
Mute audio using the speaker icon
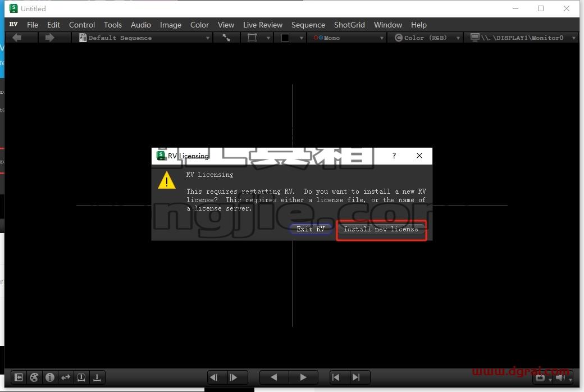pyautogui.click(x=561, y=378)
